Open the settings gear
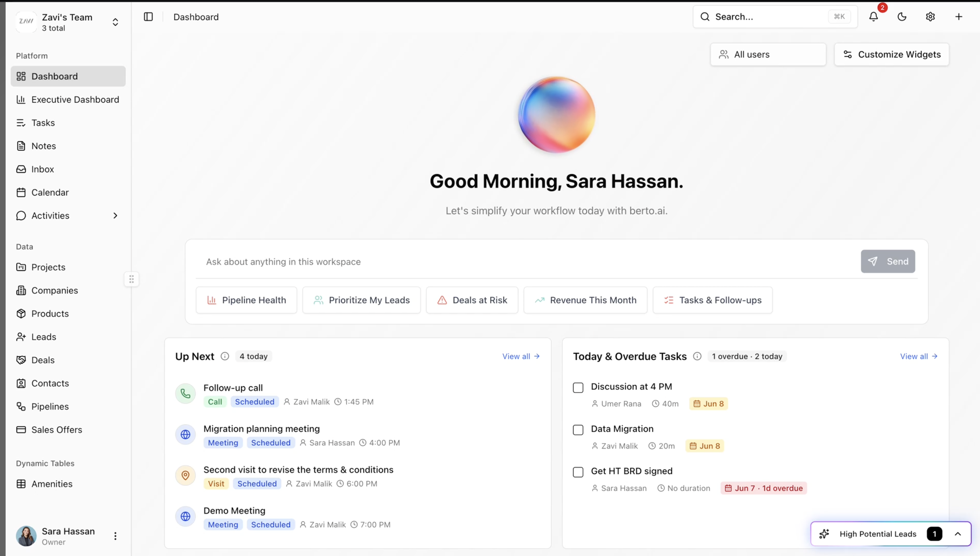Viewport: 980px width, 556px height. 930,17
